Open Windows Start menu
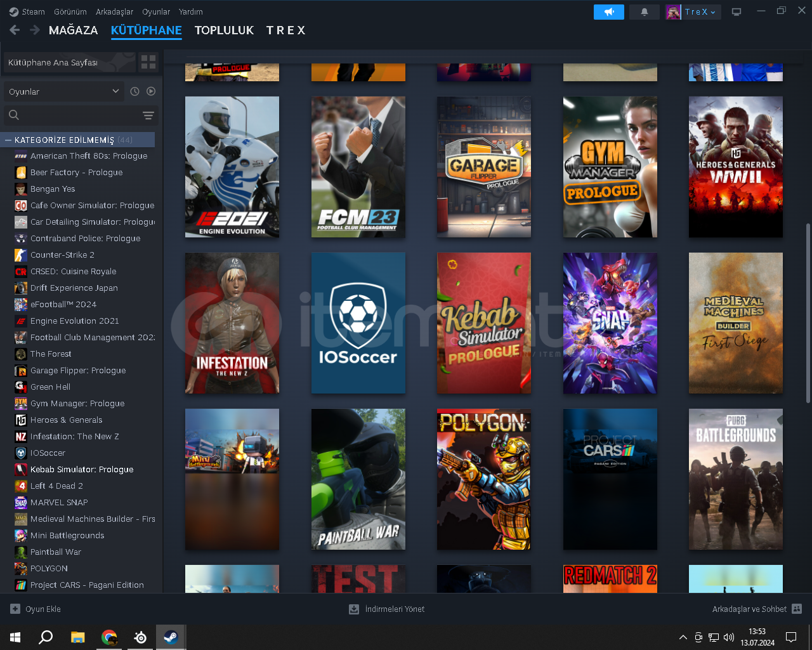 (15, 637)
